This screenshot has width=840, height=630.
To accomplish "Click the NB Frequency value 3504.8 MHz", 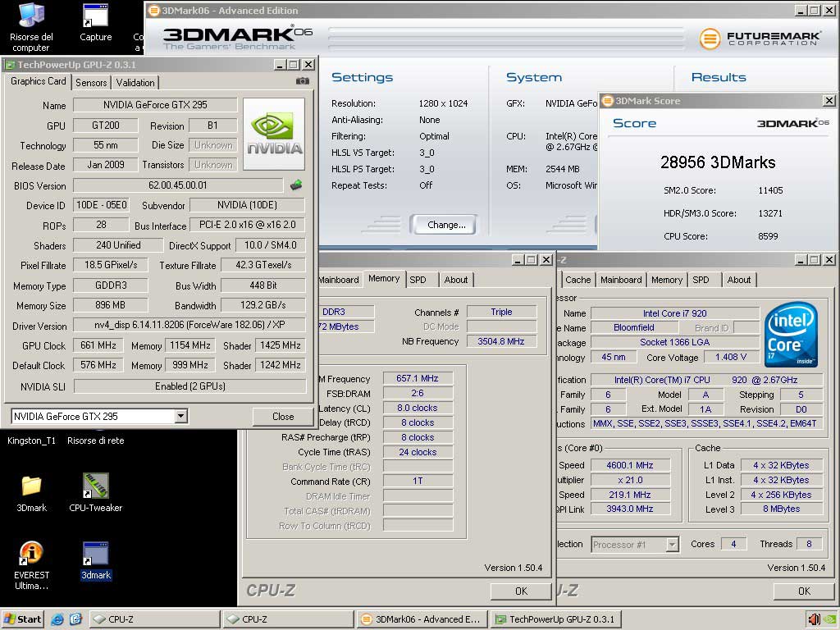I will 501,341.
